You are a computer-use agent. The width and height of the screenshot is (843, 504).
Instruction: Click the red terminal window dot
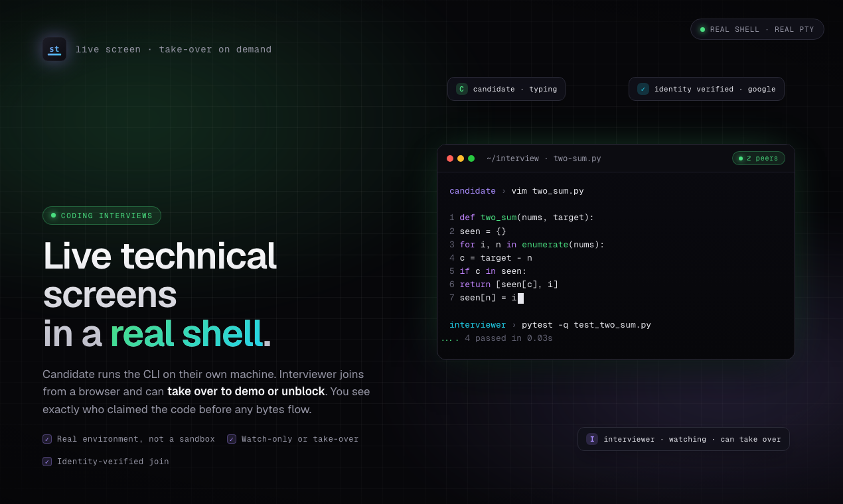tap(450, 158)
